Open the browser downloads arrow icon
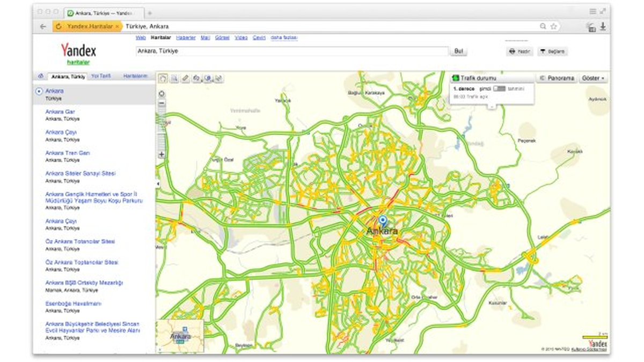The width and height of the screenshot is (644, 362). 603,26
